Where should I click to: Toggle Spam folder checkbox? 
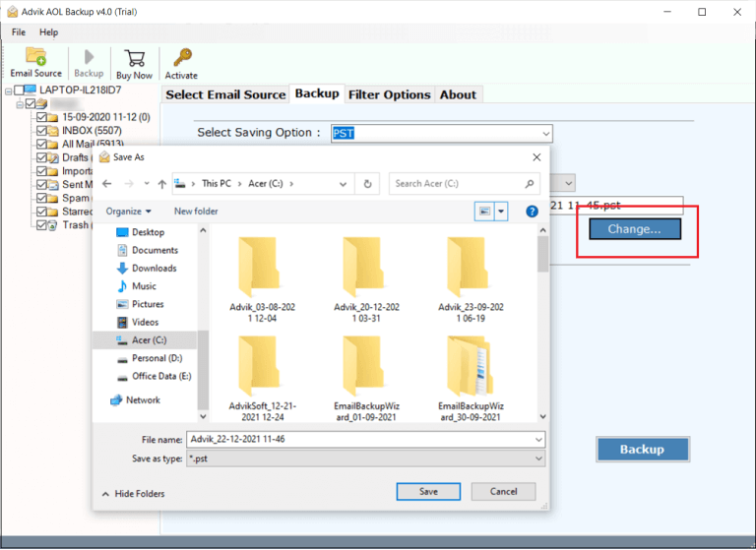(x=41, y=198)
